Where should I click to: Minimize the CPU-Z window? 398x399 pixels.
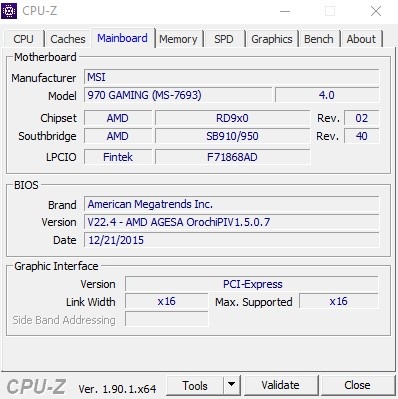[285, 11]
